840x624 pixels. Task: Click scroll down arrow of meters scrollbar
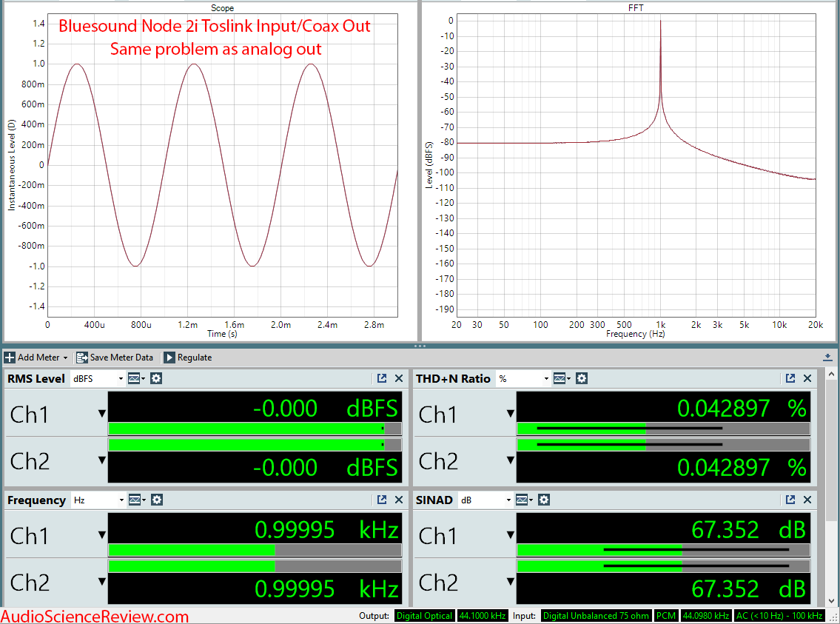pyautogui.click(x=831, y=602)
